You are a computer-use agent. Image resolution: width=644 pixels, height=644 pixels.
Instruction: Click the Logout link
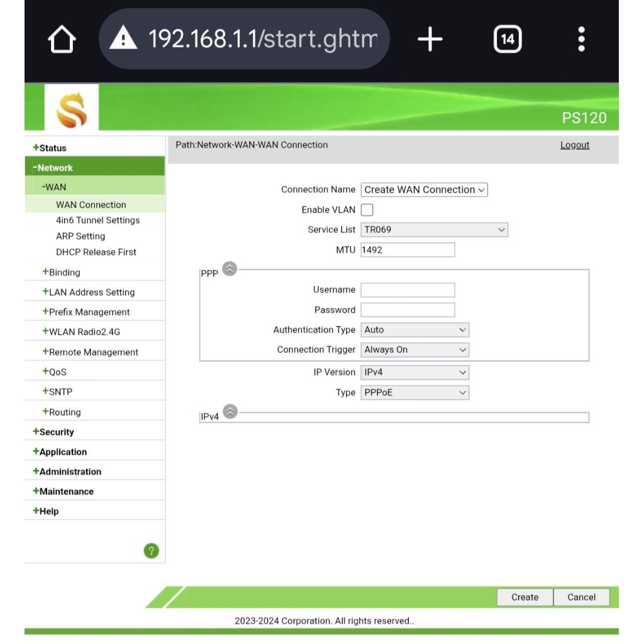point(574,145)
